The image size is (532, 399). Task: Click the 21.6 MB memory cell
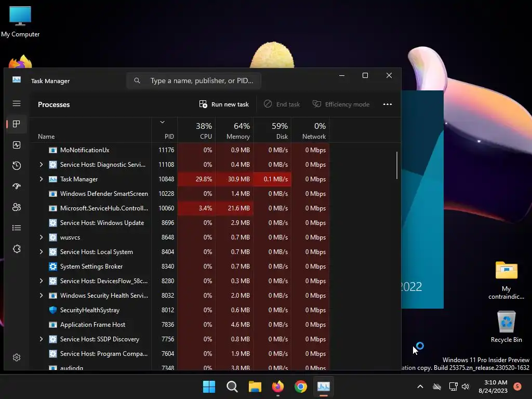pyautogui.click(x=234, y=208)
